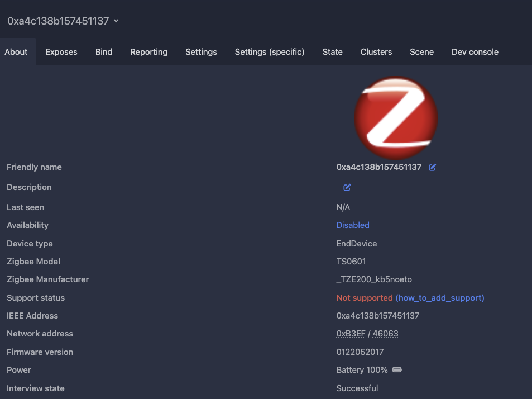The width and height of the screenshot is (532, 399).
Task: Open the Clusters tab
Action: click(376, 51)
